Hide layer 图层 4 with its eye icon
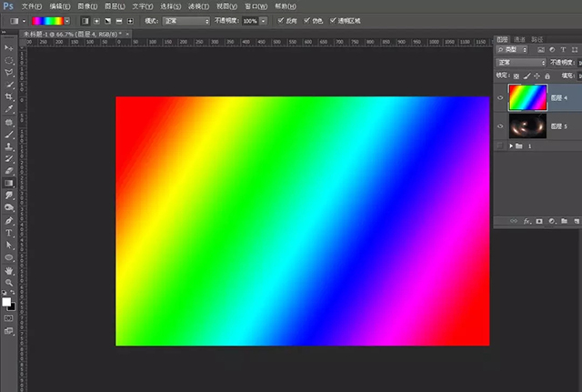 click(x=500, y=97)
